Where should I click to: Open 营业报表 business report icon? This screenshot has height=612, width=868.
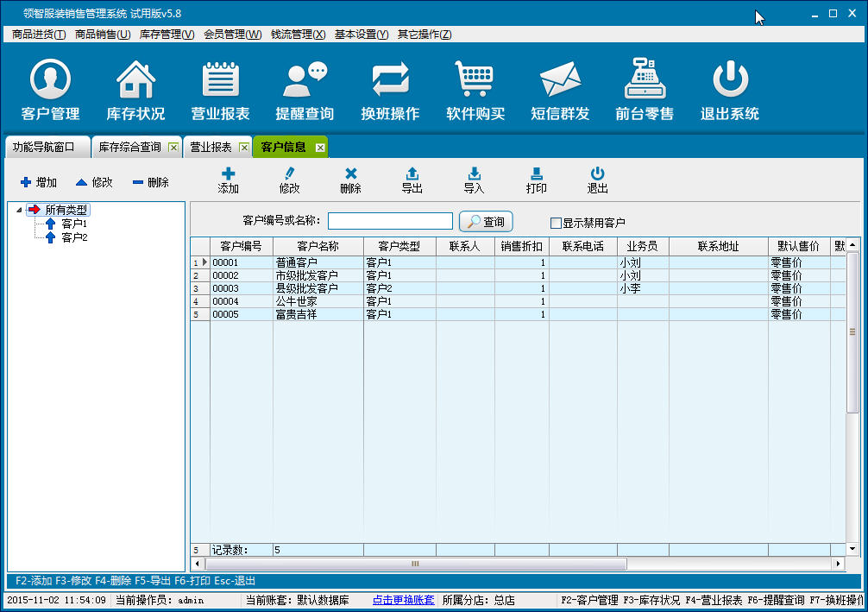tap(220, 91)
